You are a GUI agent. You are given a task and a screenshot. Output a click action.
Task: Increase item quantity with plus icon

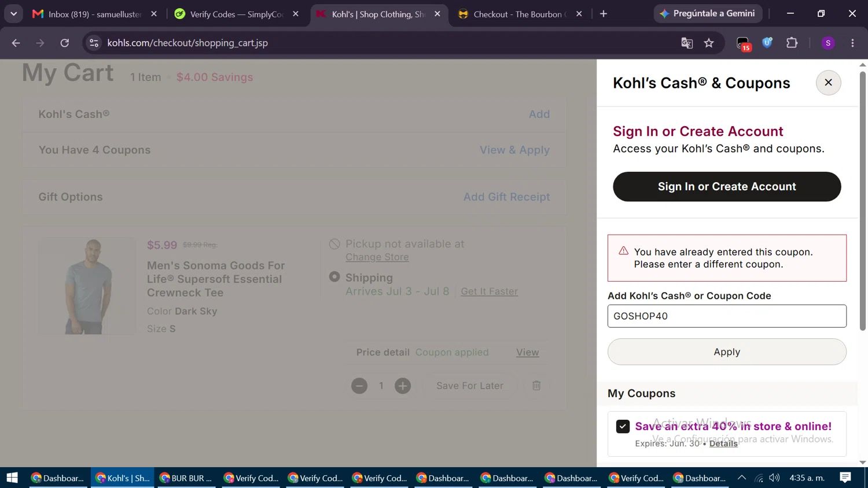point(403,386)
